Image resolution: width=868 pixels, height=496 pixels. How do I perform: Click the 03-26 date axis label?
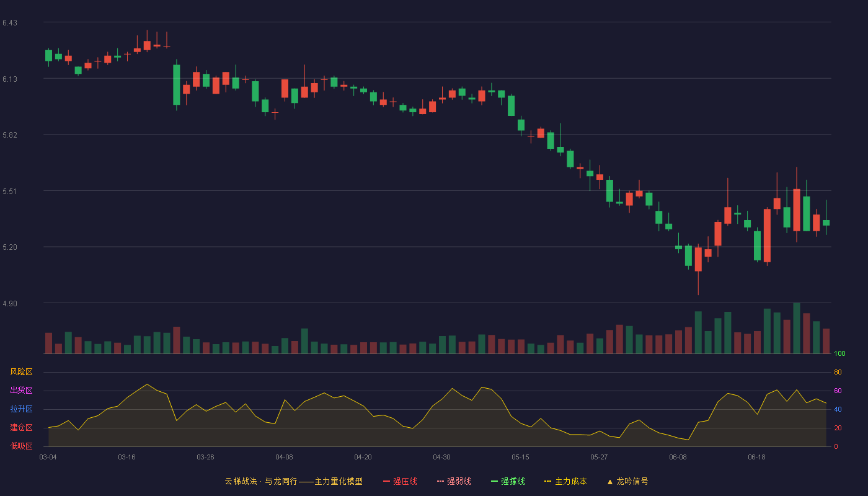205,457
